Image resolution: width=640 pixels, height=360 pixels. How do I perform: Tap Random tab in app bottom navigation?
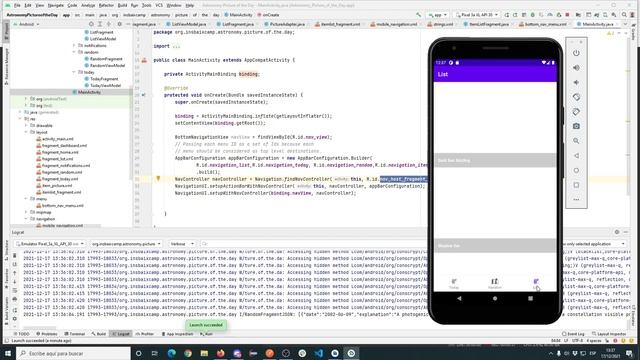coord(495,283)
